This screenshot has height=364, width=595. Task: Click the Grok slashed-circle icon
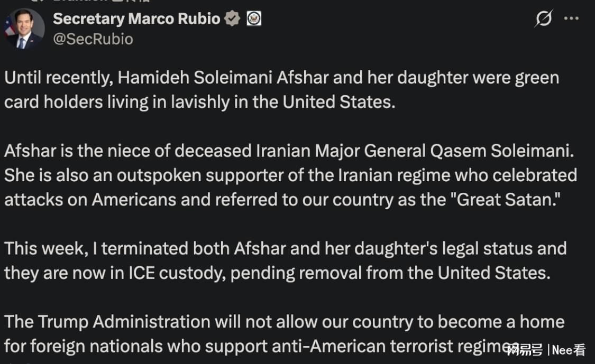543,19
